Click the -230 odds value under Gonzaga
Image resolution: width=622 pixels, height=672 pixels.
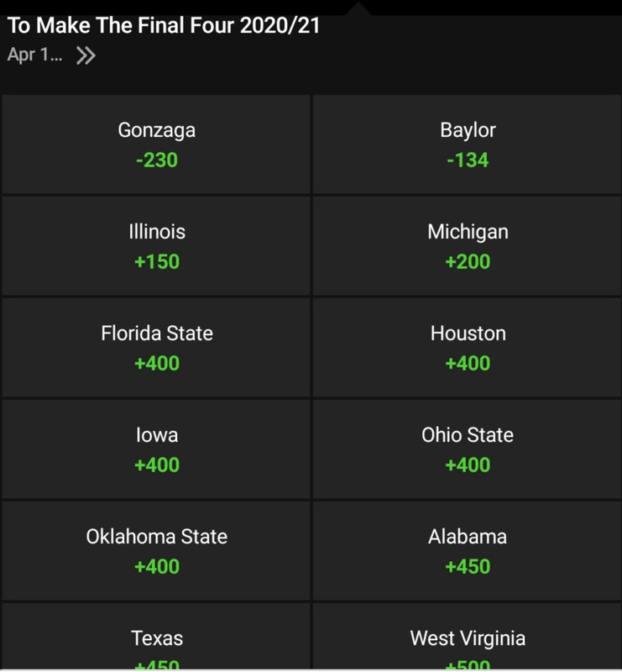(x=156, y=160)
